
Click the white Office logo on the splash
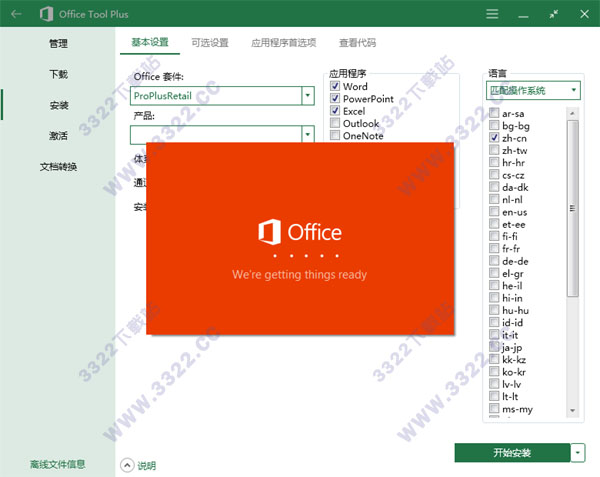click(x=269, y=232)
